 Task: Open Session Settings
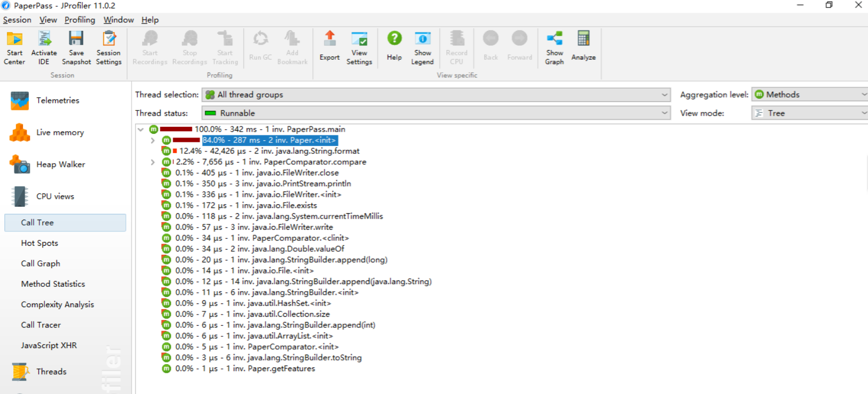(x=109, y=48)
